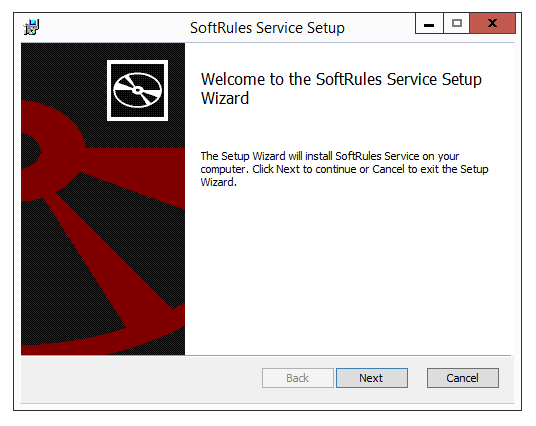
Task: Click the white disc logo icon
Action: point(137,91)
